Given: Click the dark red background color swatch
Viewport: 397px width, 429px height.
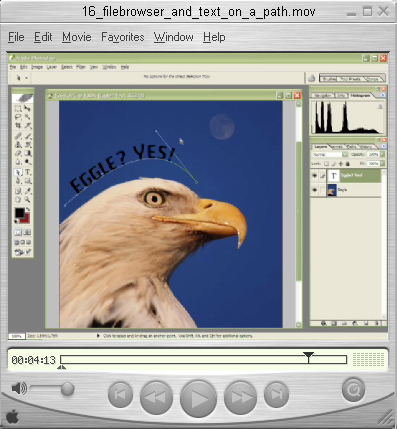Looking at the screenshot, I should pyautogui.click(x=26, y=219).
